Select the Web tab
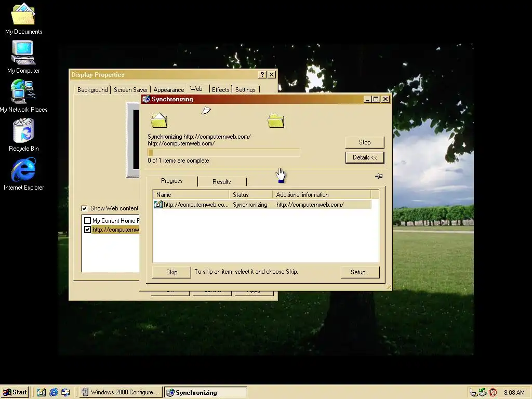532x399 pixels. pos(196,89)
